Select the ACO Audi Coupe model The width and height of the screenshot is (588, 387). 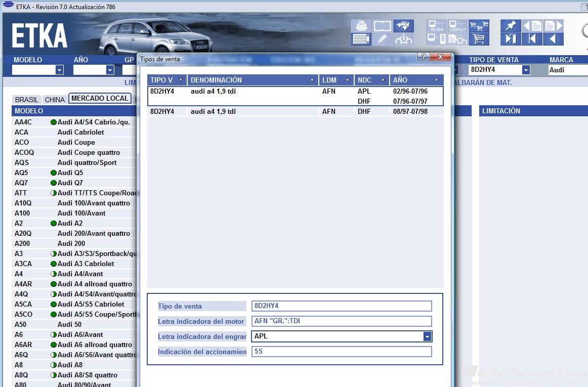pos(75,142)
